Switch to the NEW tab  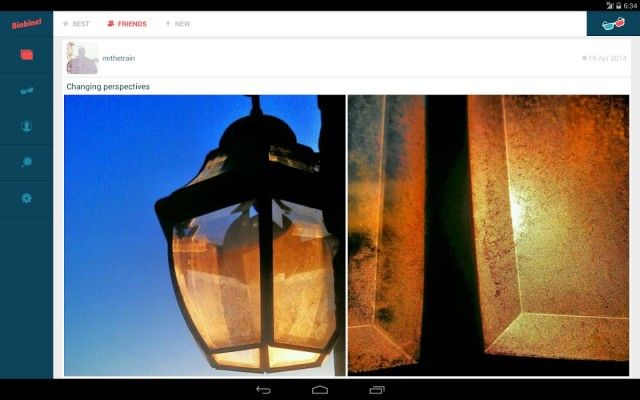pos(178,24)
